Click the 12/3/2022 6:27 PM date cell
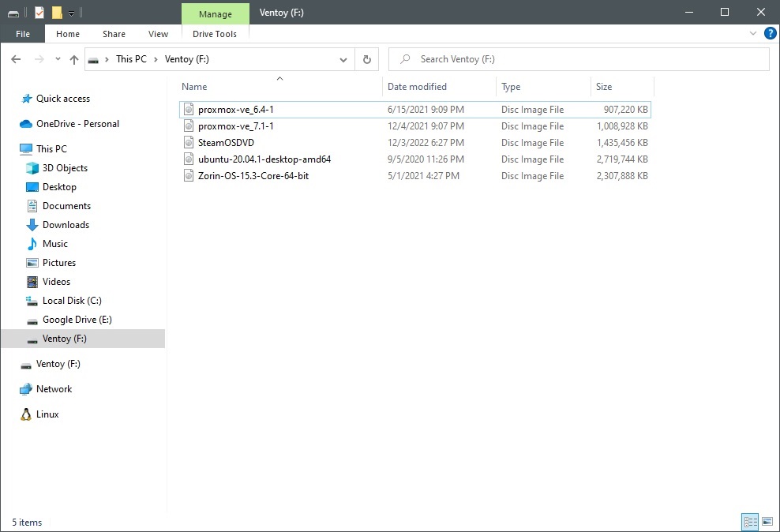This screenshot has width=780, height=532. pyautogui.click(x=426, y=143)
